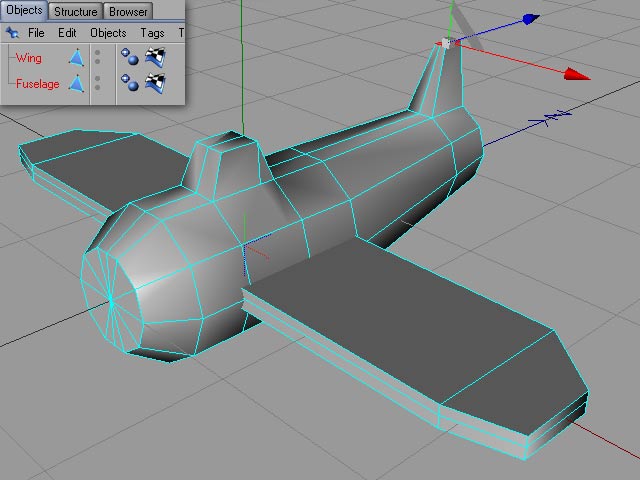Select the Fuselage object in the list

(x=38, y=84)
